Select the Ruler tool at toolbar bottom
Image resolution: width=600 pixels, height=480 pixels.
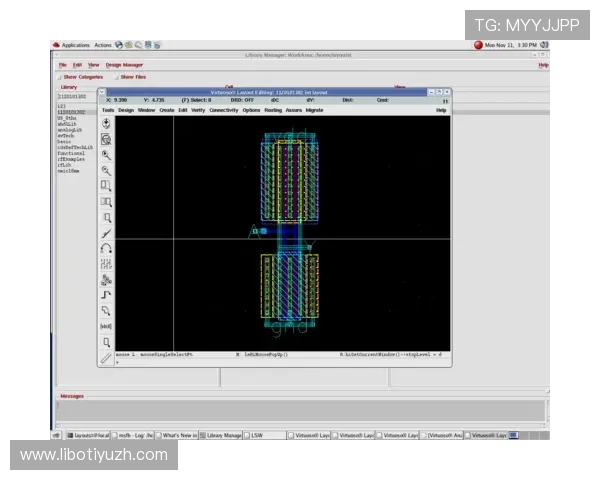point(106,357)
